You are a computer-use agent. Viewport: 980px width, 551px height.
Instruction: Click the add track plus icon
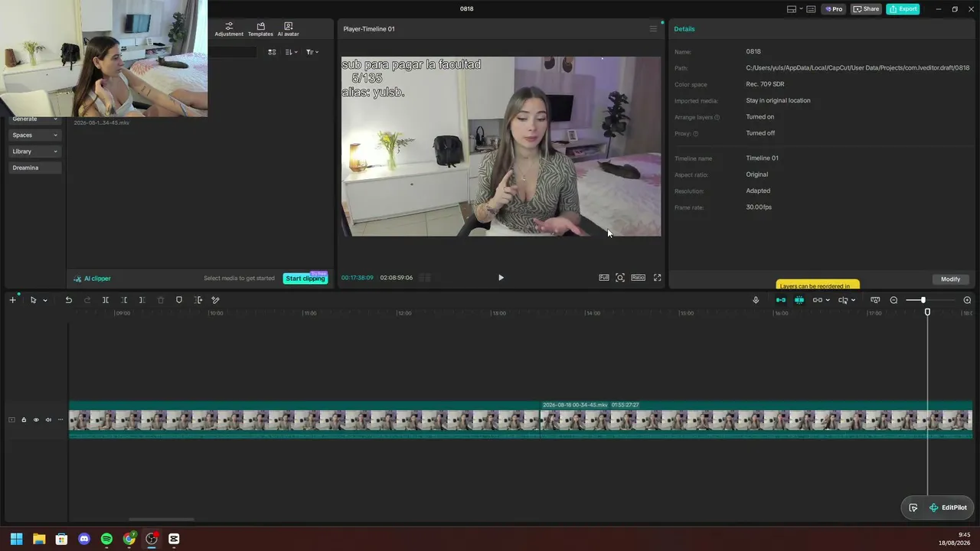pyautogui.click(x=12, y=300)
